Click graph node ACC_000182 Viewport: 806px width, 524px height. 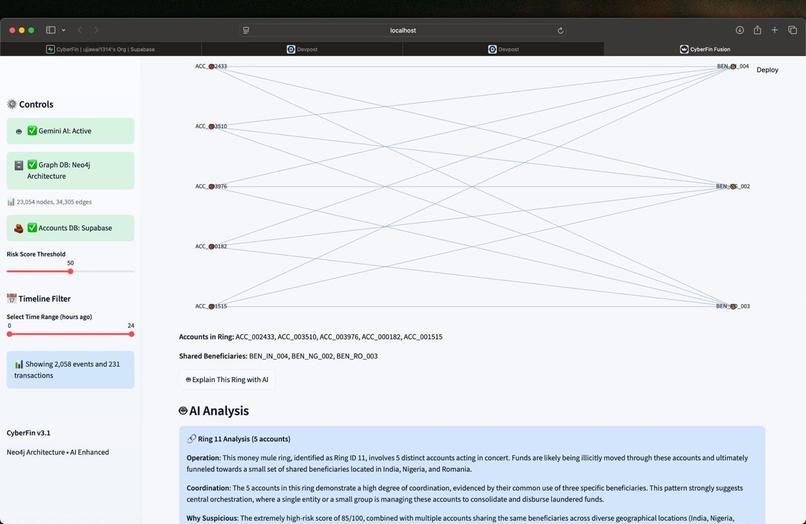211,246
